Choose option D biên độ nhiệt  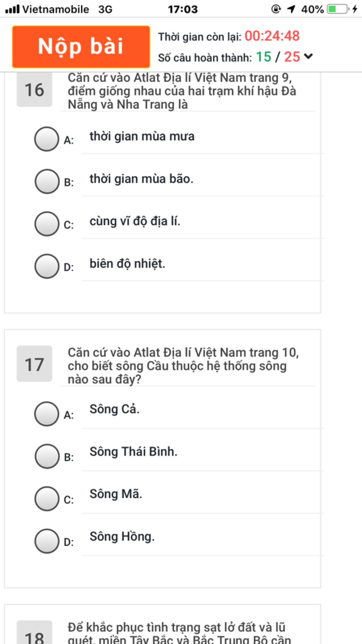pyautogui.click(x=47, y=266)
